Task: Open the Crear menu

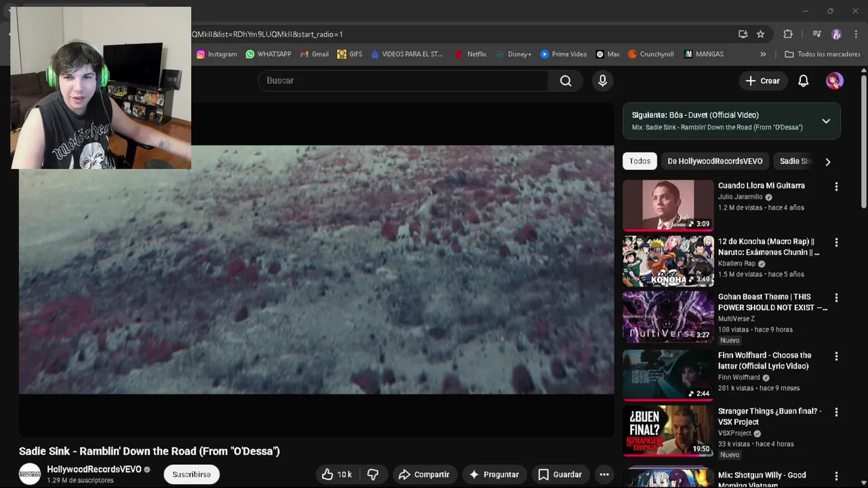Action: [763, 81]
